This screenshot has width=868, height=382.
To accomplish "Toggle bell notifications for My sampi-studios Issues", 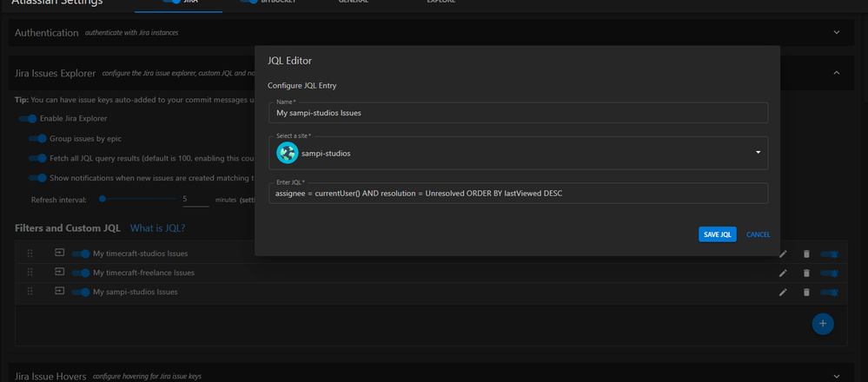I will pos(830,292).
